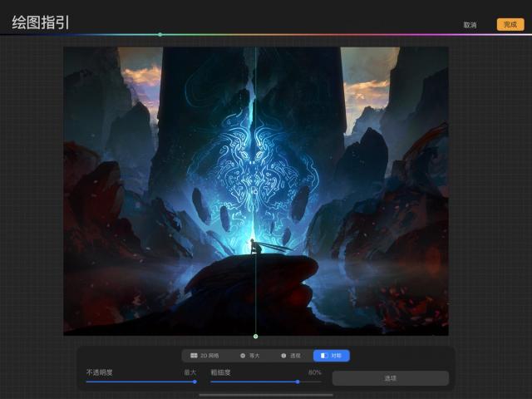Switch to the 透视 perspective tab
The image size is (532, 399).
(x=291, y=356)
